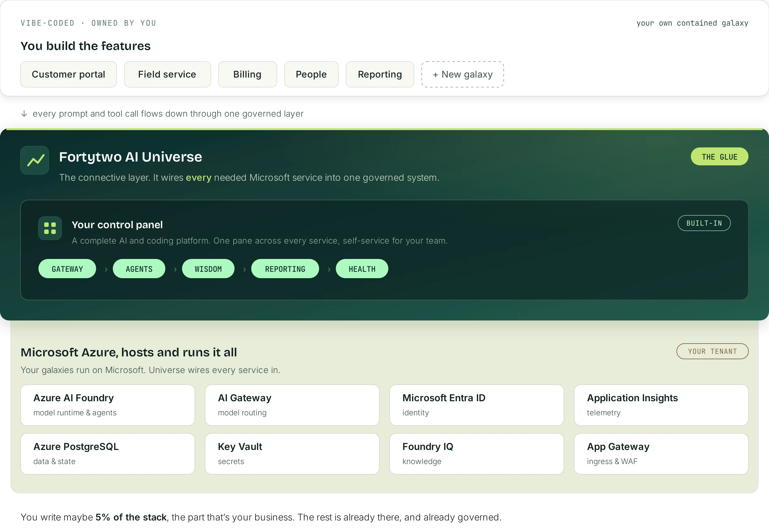Open the Billing galaxy chip
The height and width of the screenshot is (532, 769).
click(247, 74)
